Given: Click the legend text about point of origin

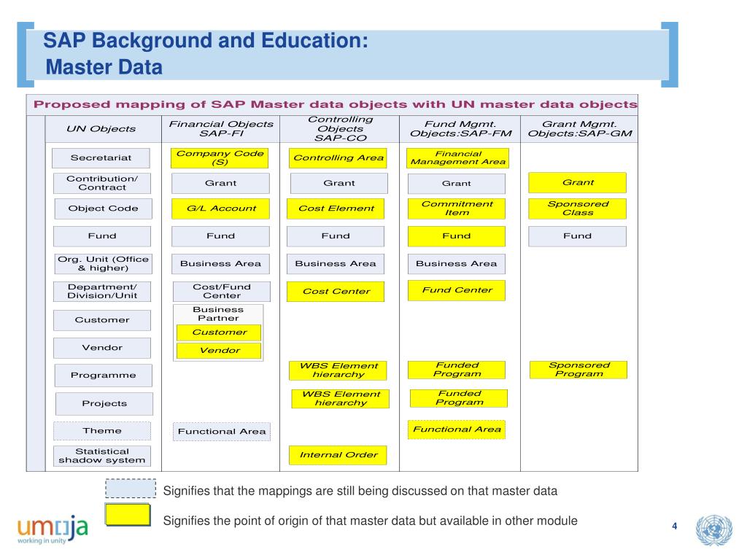Looking at the screenshot, I should (370, 521).
